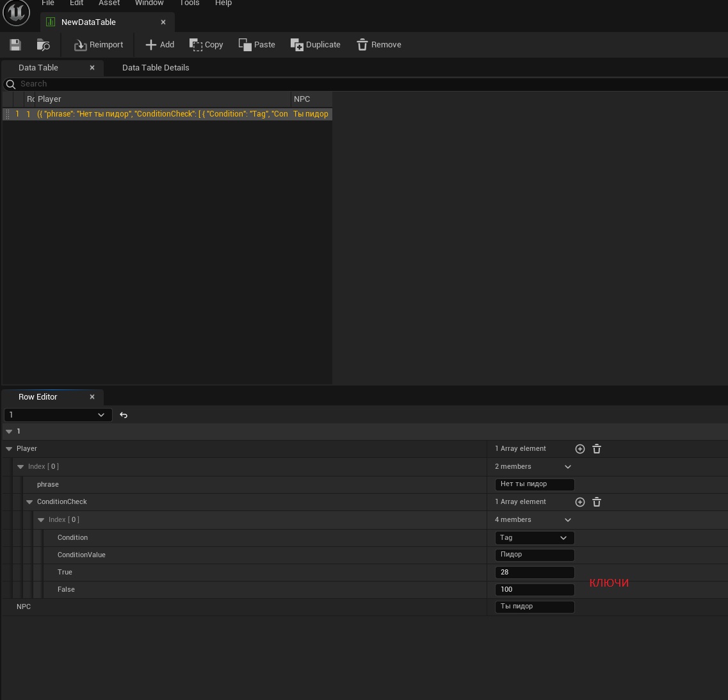
Task: Collapse the row '1' category
Action: click(x=9, y=432)
